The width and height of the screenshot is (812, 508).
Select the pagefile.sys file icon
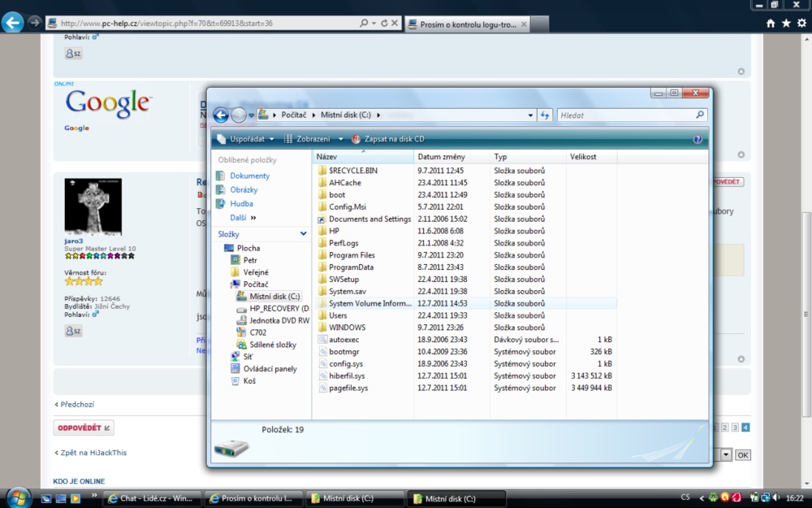pyautogui.click(x=322, y=388)
